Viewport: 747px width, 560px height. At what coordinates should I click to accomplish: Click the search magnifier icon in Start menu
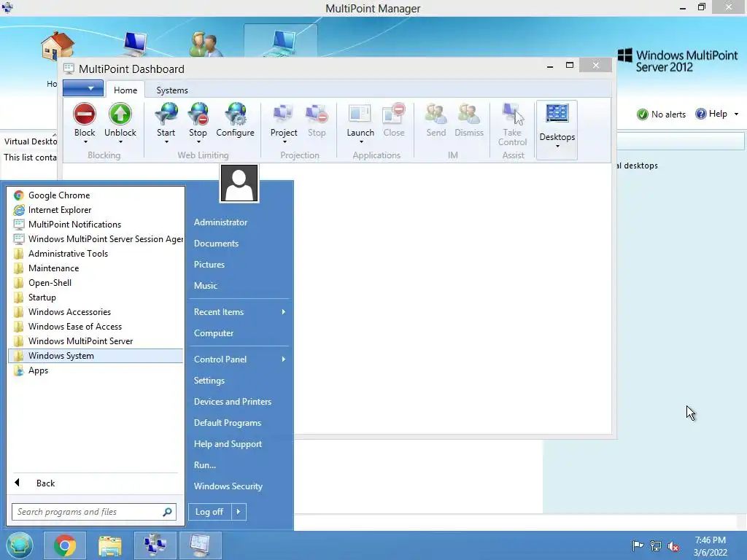click(167, 512)
